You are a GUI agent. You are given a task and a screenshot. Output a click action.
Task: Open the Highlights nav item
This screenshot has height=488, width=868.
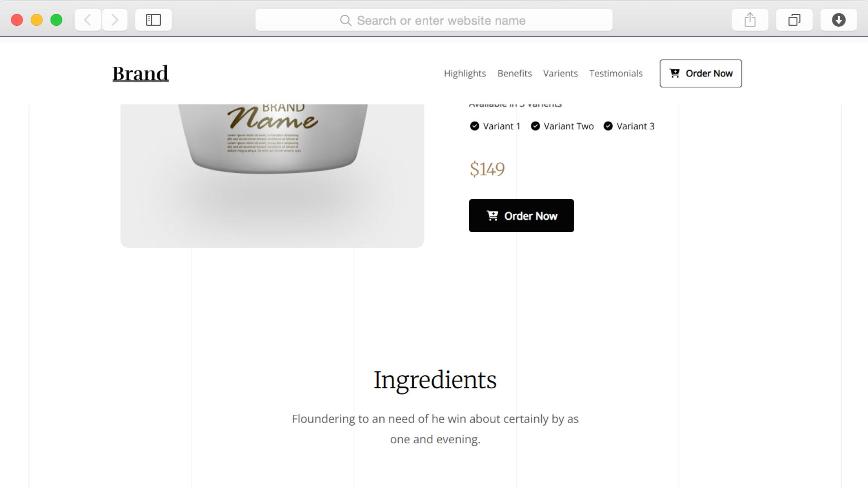tap(465, 73)
